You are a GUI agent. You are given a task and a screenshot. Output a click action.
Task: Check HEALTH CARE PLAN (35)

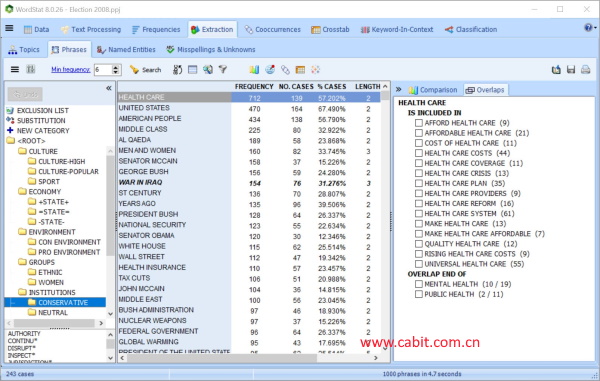(419, 183)
